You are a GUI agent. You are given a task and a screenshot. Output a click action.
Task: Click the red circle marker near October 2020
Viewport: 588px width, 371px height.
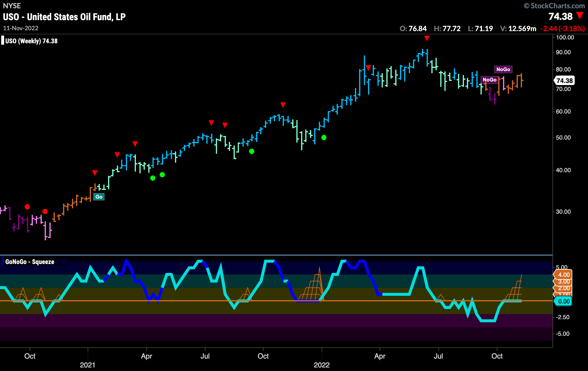coord(27,207)
